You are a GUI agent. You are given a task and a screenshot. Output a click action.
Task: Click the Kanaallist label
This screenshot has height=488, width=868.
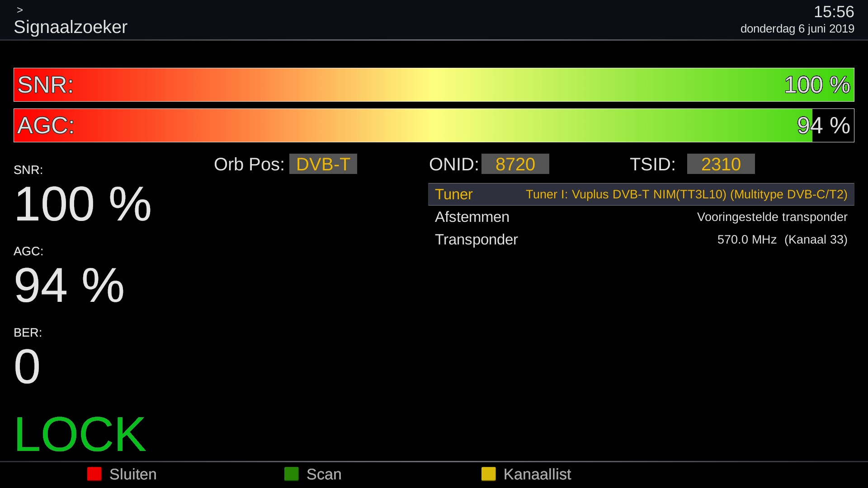(x=537, y=474)
